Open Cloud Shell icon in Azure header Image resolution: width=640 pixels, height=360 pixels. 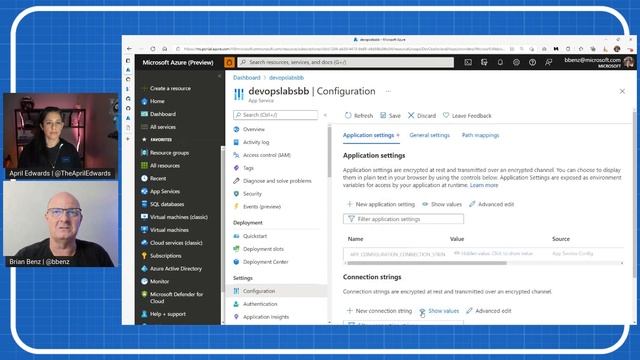[x=468, y=62]
